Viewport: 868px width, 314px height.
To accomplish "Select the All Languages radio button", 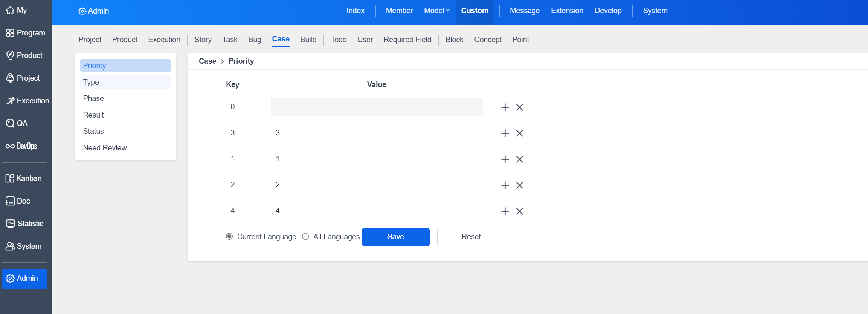I will point(305,237).
